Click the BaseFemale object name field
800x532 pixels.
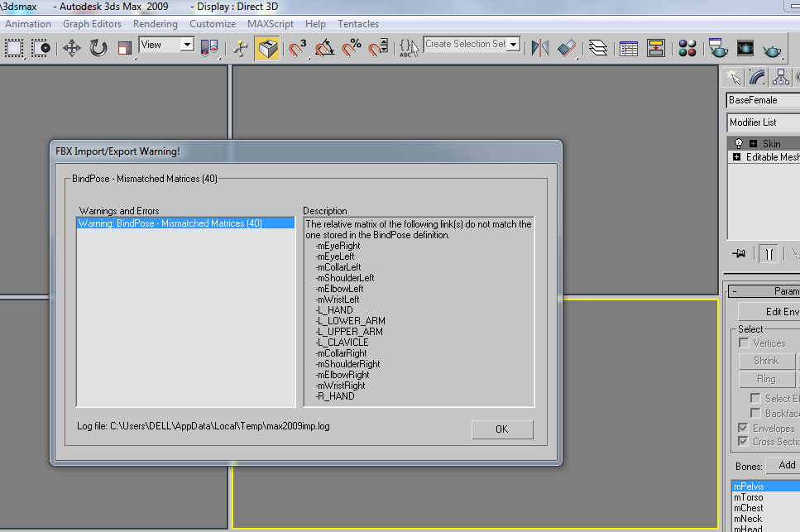click(763, 100)
